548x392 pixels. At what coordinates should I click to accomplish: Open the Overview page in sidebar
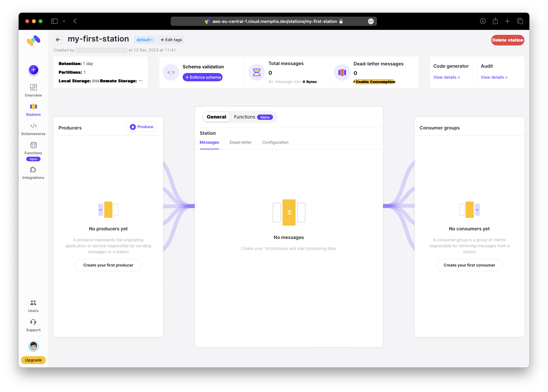[33, 90]
